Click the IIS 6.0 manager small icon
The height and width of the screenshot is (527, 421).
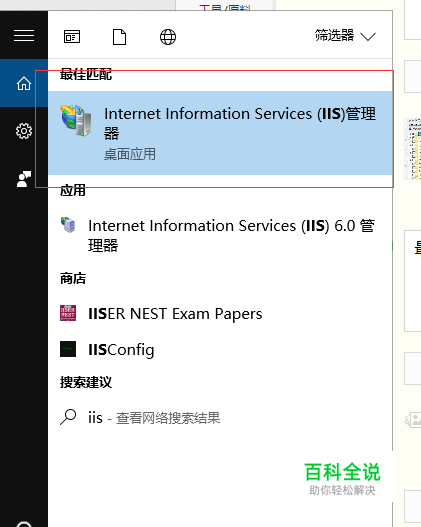coord(68,225)
